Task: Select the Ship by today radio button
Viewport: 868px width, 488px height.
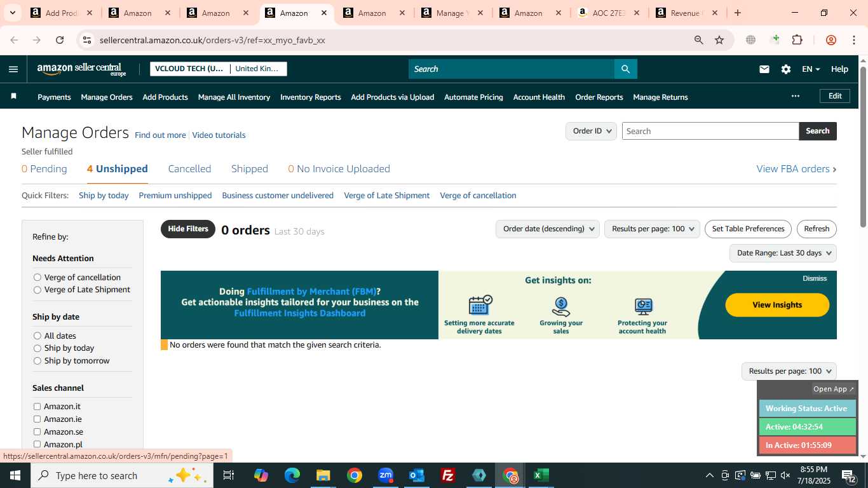Action: tap(37, 348)
